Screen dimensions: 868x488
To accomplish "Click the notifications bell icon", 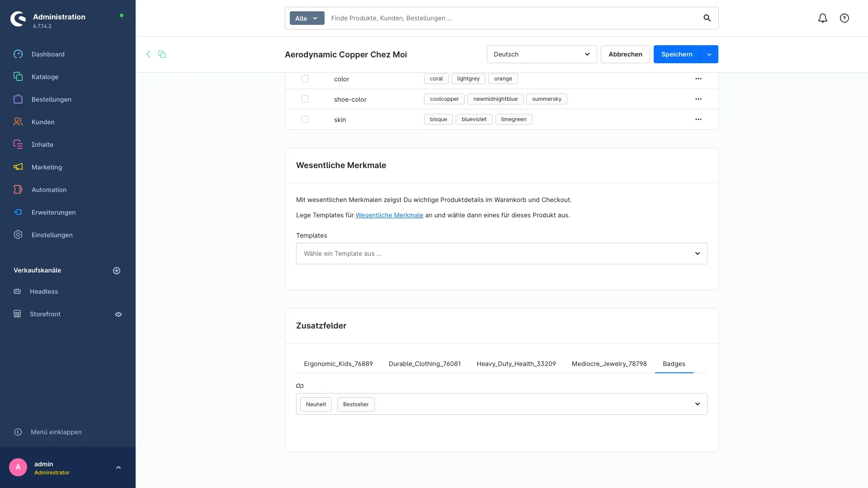I will click(x=823, y=18).
